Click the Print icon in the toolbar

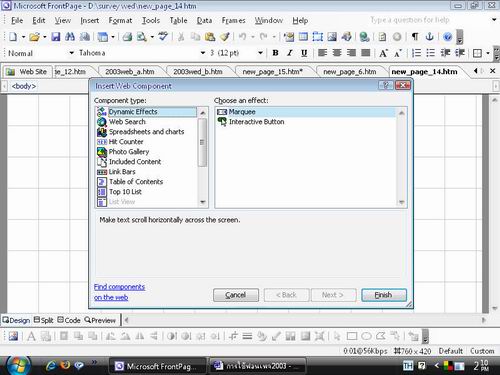pos(127,37)
